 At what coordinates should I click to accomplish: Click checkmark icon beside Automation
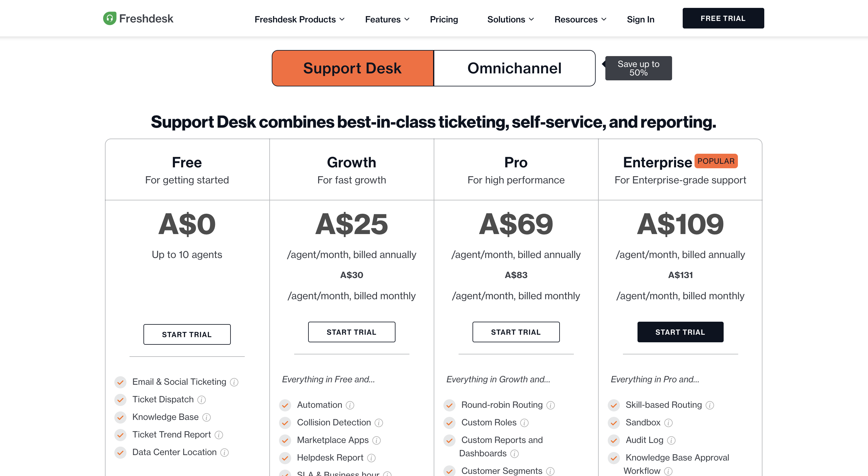click(285, 405)
